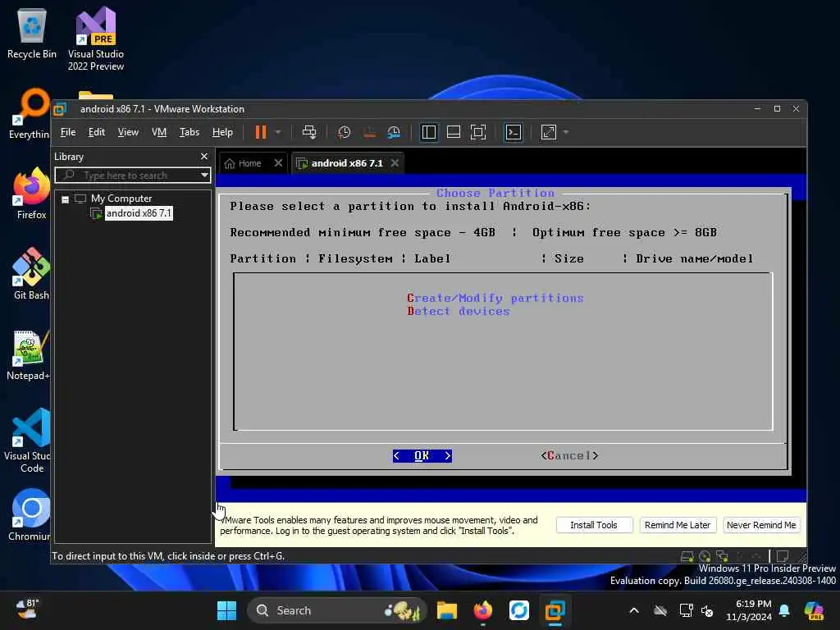Choose Detect devices option
This screenshot has width=840, height=630.
[458, 311]
